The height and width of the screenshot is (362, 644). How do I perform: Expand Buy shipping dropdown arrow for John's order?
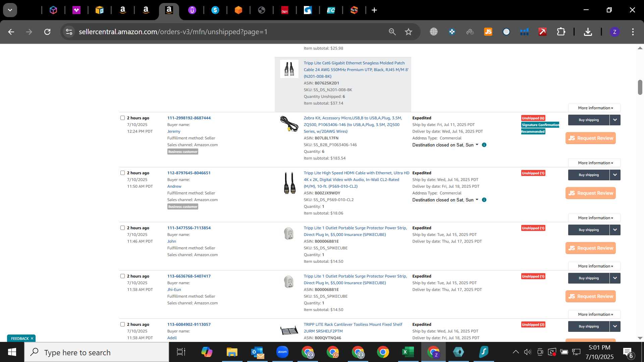tap(615, 230)
